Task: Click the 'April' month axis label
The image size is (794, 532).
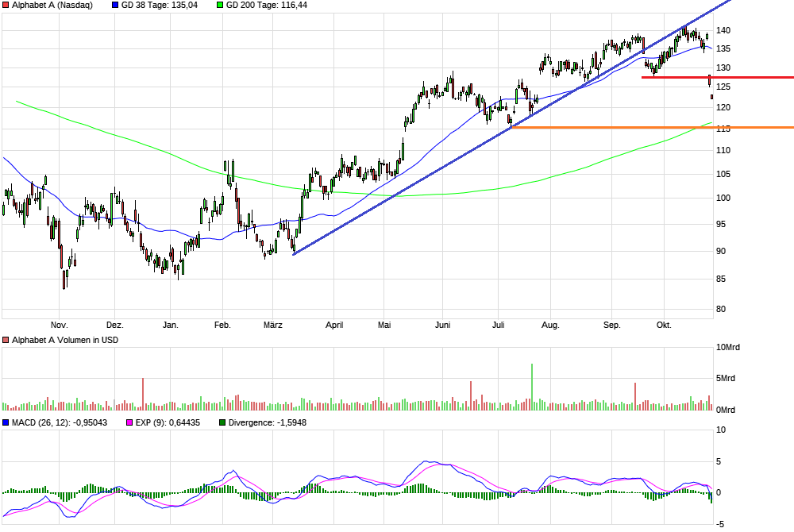Action: pos(334,325)
